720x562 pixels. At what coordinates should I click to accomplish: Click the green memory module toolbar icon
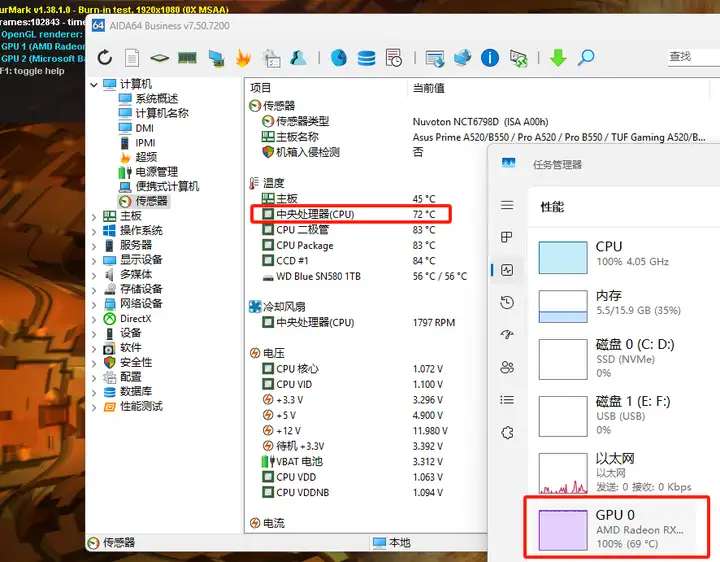[187, 58]
